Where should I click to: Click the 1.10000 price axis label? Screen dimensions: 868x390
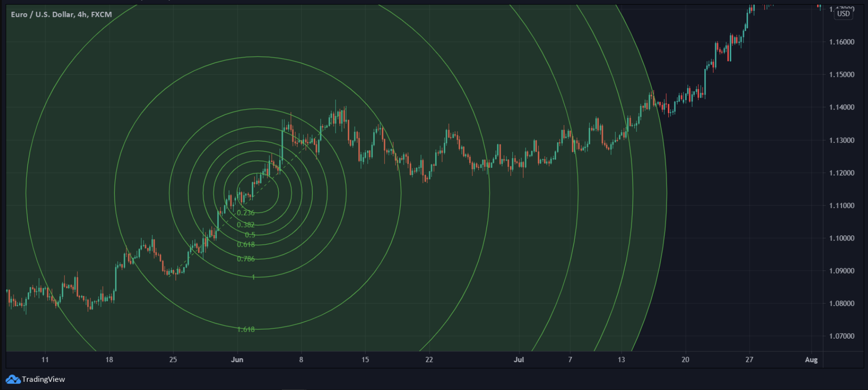click(x=842, y=238)
